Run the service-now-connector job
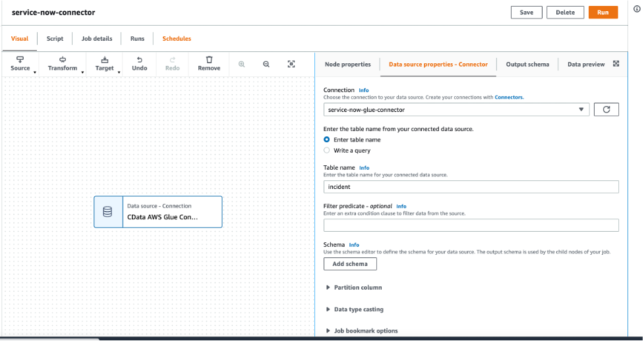The image size is (644, 341). click(603, 13)
